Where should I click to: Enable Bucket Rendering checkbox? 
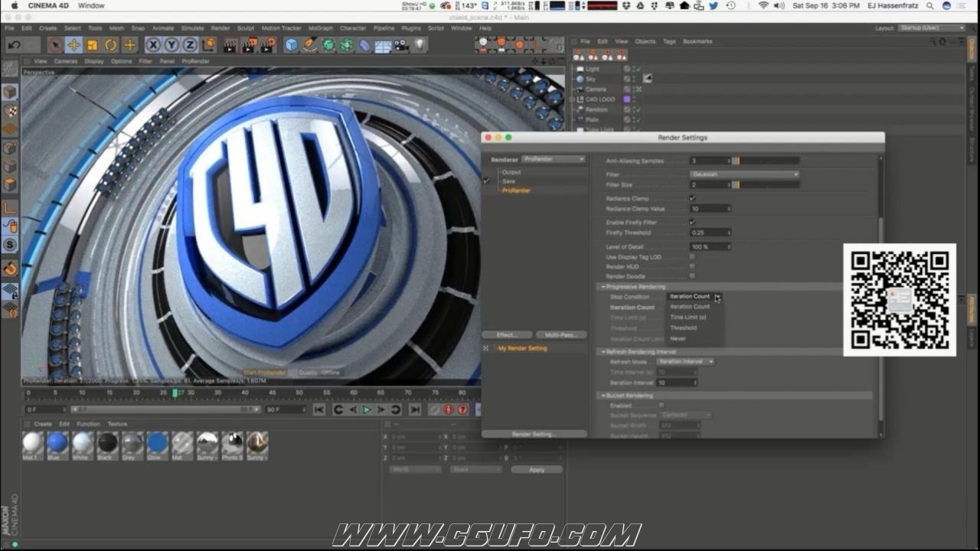[x=661, y=406]
